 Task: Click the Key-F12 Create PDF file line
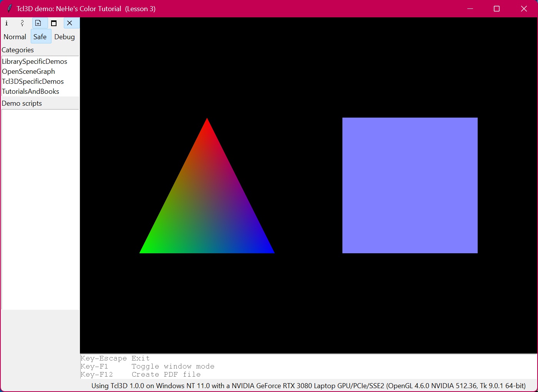pos(141,374)
